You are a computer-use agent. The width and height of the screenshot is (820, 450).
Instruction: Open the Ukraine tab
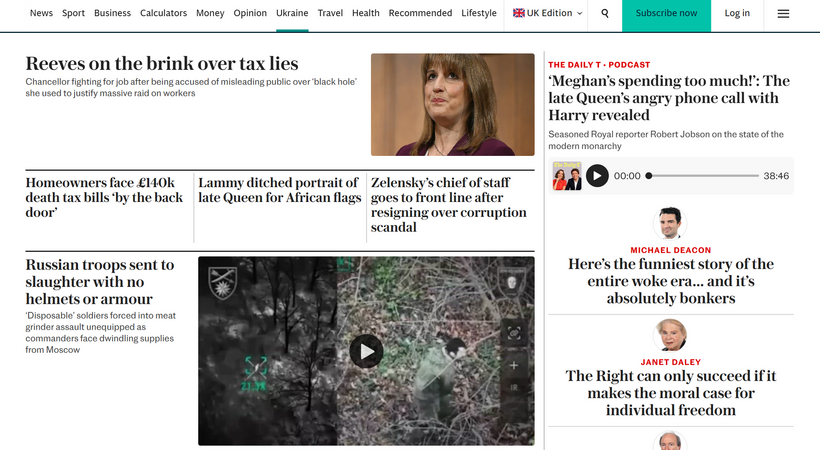tap(292, 13)
